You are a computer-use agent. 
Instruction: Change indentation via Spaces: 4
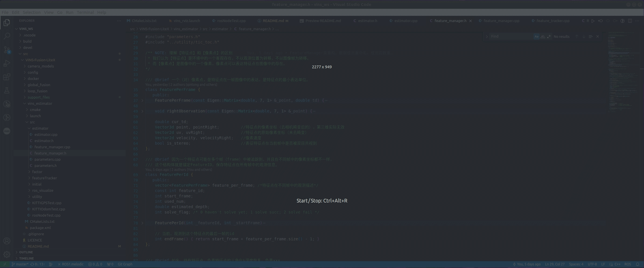(576, 264)
